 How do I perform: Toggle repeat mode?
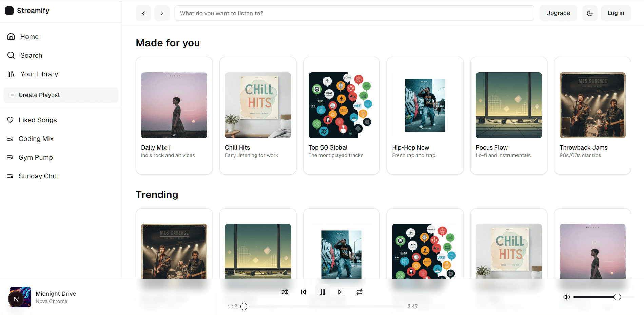[359, 292]
